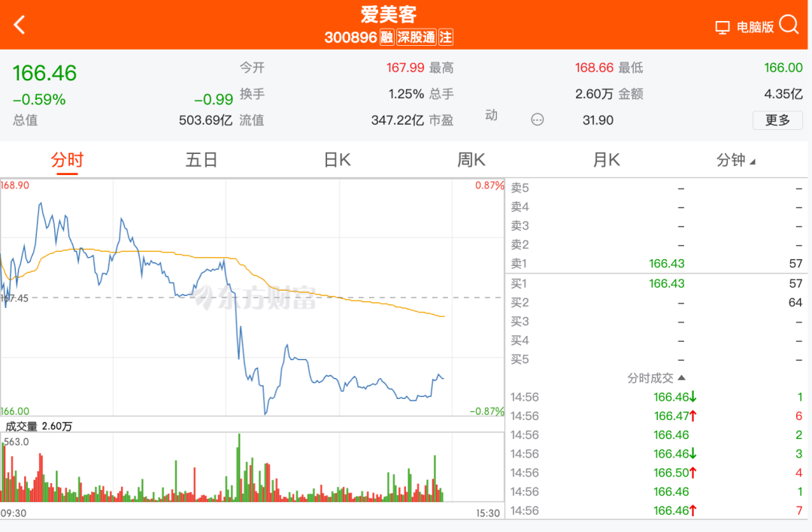
Task: Show the 周K chart tab
Action: pyautogui.click(x=471, y=160)
